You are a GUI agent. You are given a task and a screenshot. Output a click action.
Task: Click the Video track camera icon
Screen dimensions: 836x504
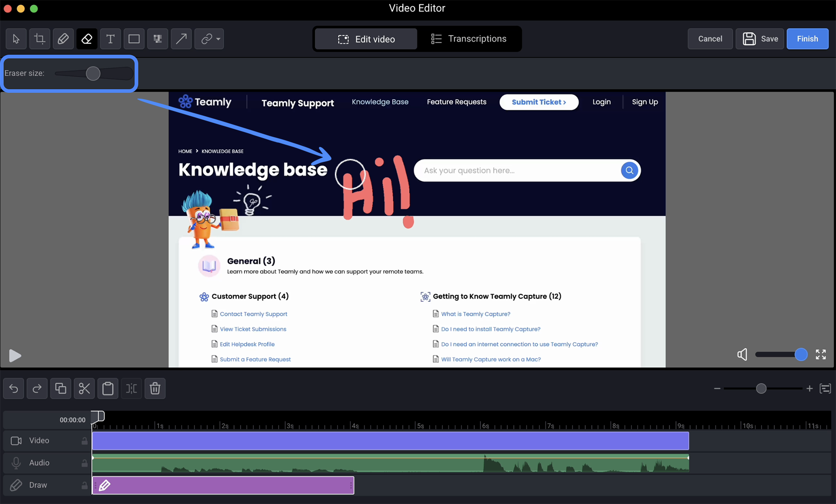coord(16,440)
